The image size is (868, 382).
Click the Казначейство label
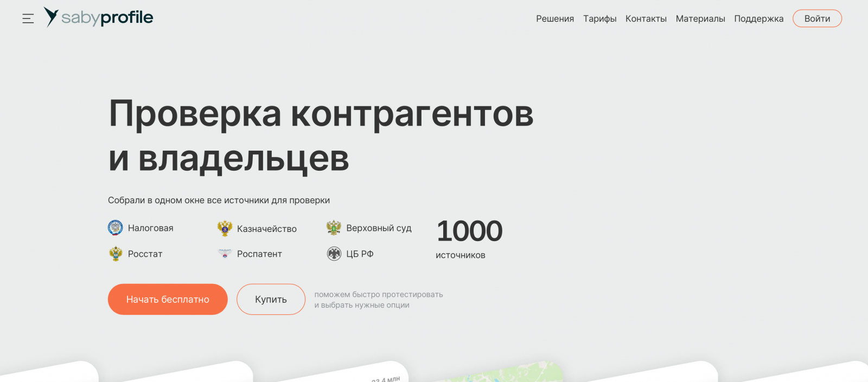pos(267,229)
